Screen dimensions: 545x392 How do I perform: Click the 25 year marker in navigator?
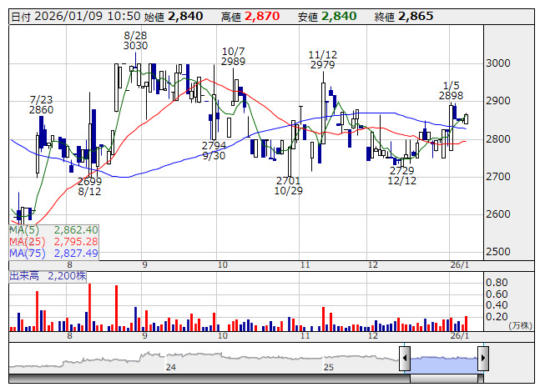(329, 367)
